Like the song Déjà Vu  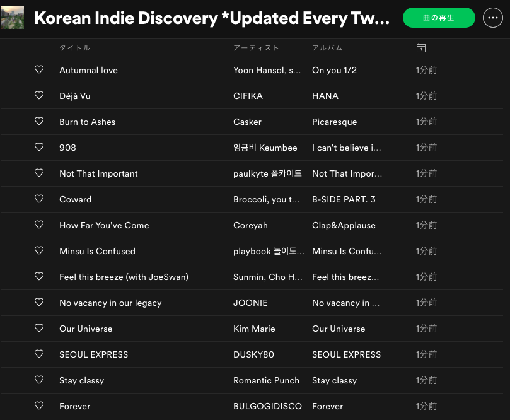coord(39,95)
